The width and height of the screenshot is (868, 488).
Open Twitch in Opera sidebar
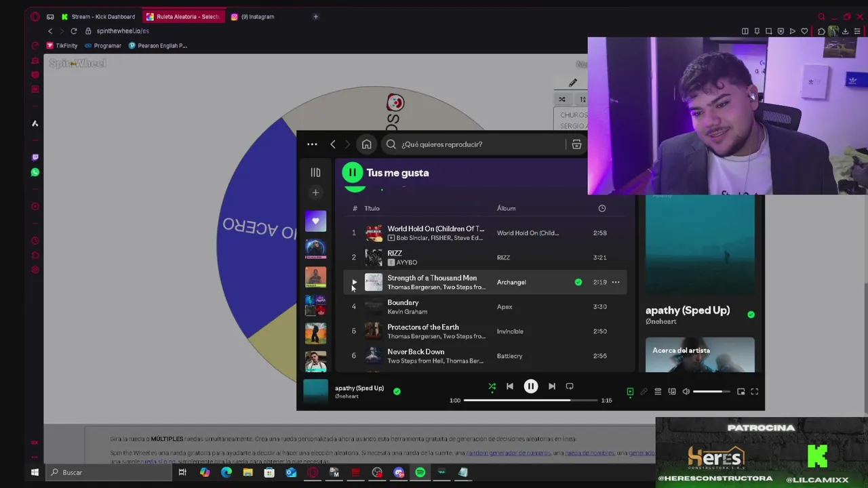35,157
